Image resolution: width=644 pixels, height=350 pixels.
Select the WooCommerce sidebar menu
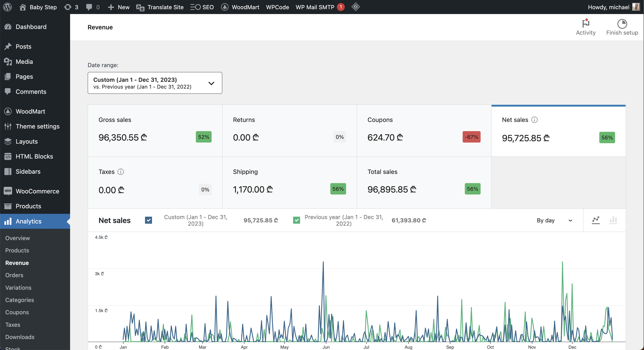(x=37, y=191)
